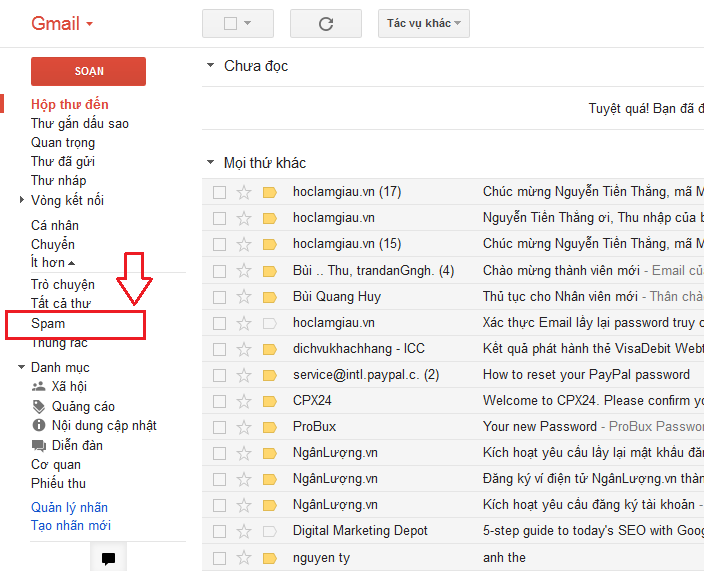Open 'anh the' email subject
The image size is (704, 571).
click(x=504, y=558)
